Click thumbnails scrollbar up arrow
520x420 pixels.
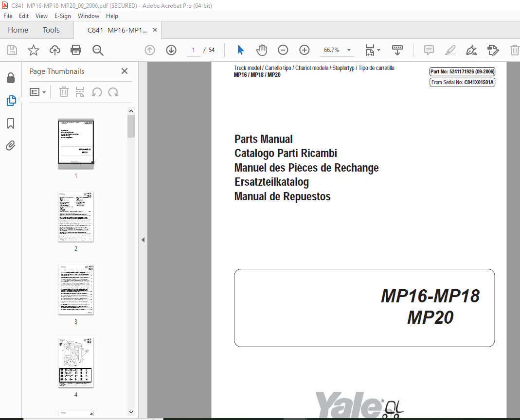(131, 111)
